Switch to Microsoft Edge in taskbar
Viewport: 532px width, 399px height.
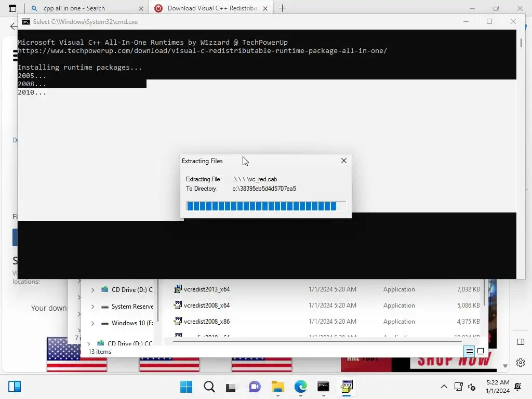pos(301,387)
